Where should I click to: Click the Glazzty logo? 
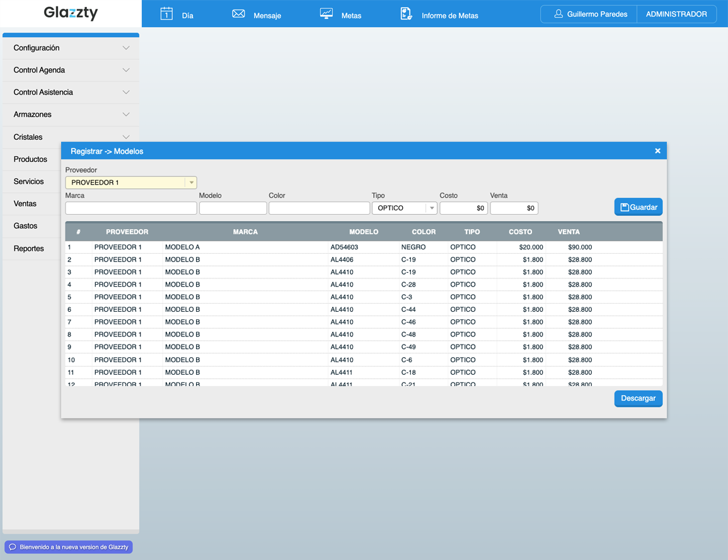click(x=70, y=13)
